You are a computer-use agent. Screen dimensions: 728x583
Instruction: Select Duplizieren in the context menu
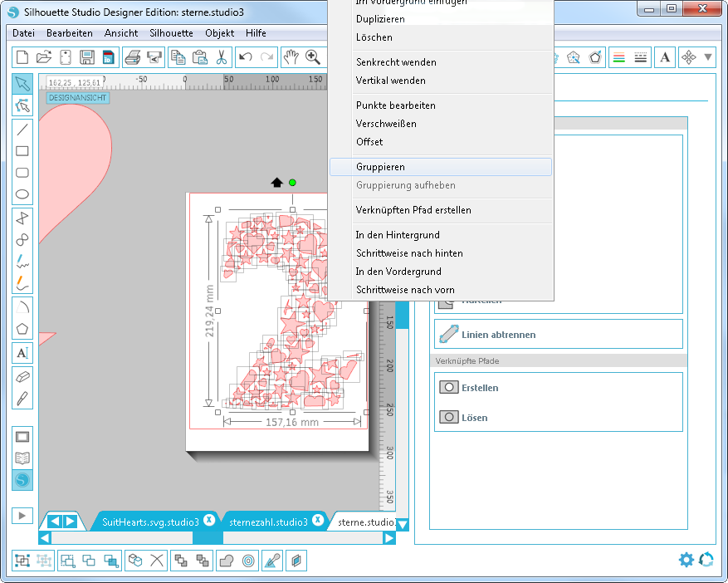(x=380, y=18)
